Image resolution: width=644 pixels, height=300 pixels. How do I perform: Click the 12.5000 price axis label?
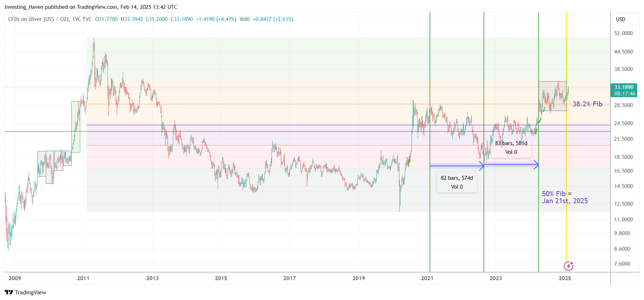[623, 204]
